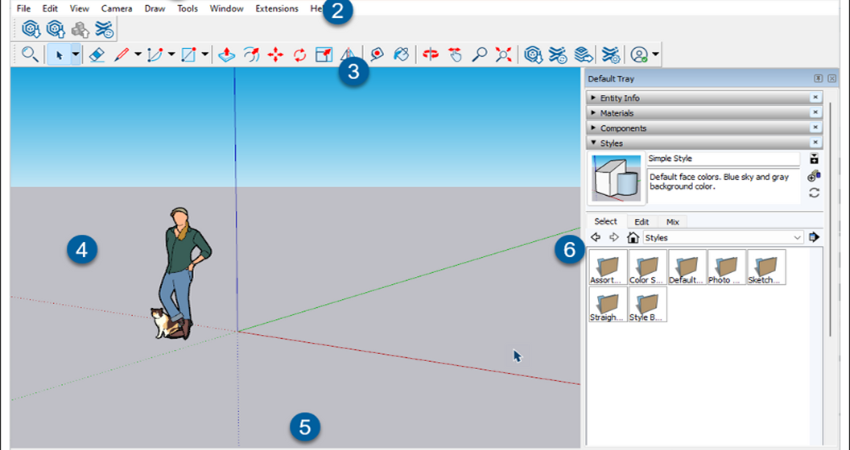Image resolution: width=850 pixels, height=450 pixels.
Task: Select the Tape Measure tool
Action: click(377, 54)
